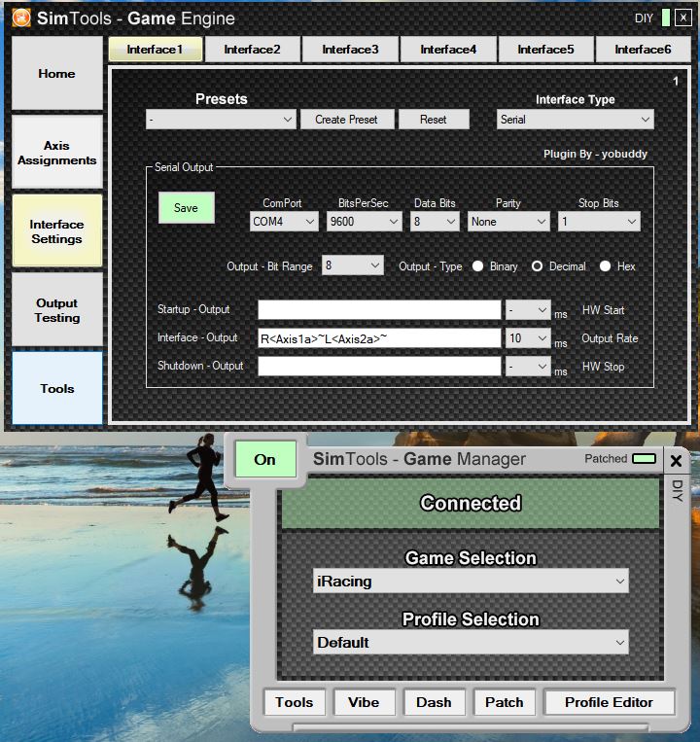Open the Profile Selection dropdown showing Default
The height and width of the screenshot is (742, 700).
tap(471, 642)
